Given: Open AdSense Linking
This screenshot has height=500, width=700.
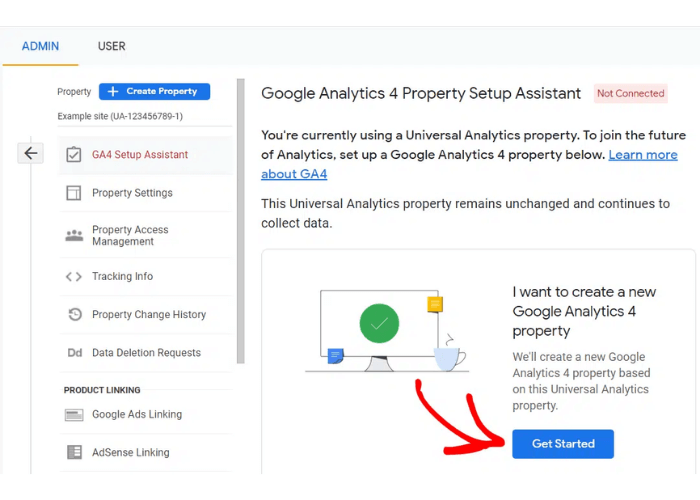Looking at the screenshot, I should click(145, 452).
